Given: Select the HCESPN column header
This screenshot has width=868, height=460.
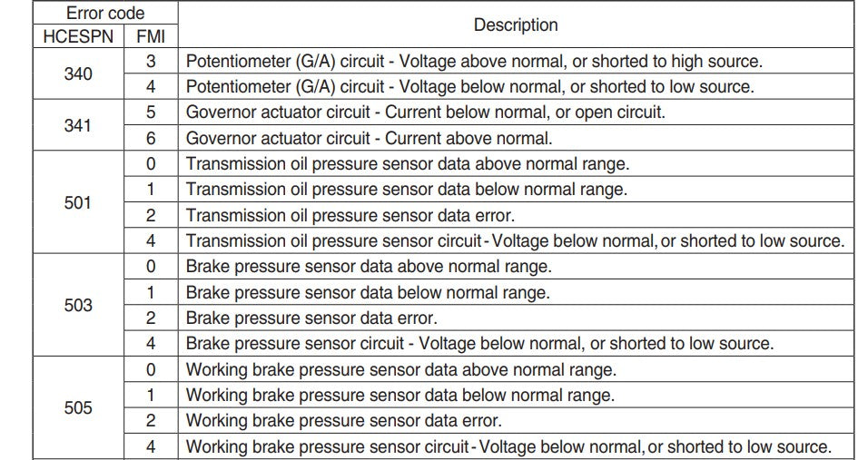Looking at the screenshot, I should pyautogui.click(x=78, y=36).
